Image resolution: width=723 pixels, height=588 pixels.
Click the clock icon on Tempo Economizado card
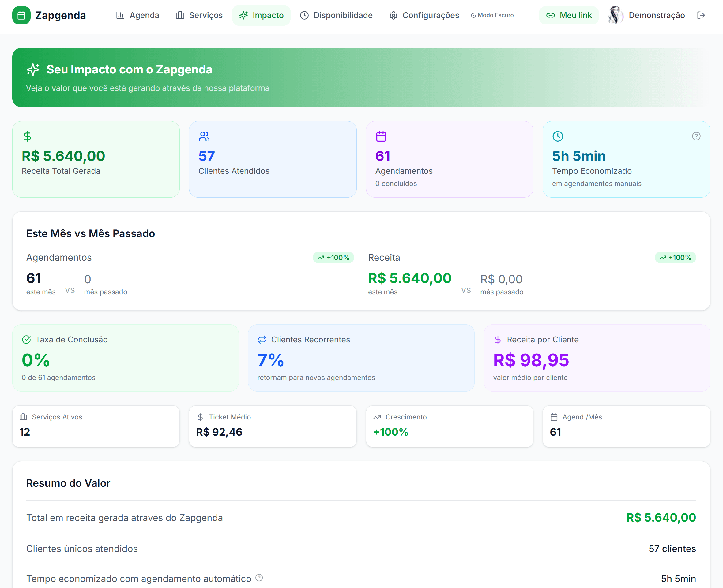pos(558,136)
